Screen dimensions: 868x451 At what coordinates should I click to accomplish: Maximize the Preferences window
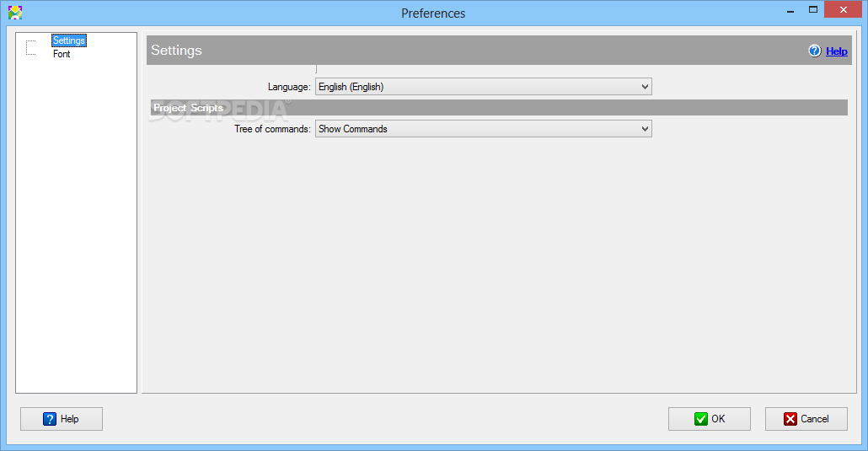point(812,10)
